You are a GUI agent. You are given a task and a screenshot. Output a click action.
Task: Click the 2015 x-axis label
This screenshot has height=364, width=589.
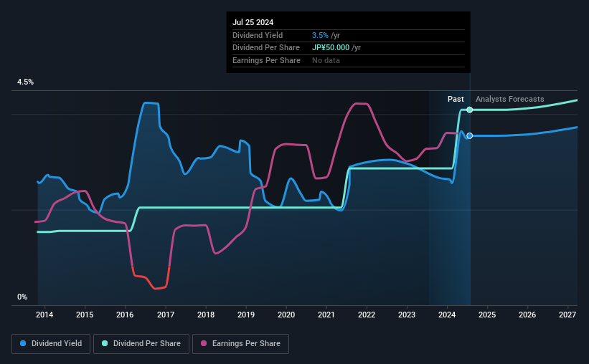coord(85,315)
